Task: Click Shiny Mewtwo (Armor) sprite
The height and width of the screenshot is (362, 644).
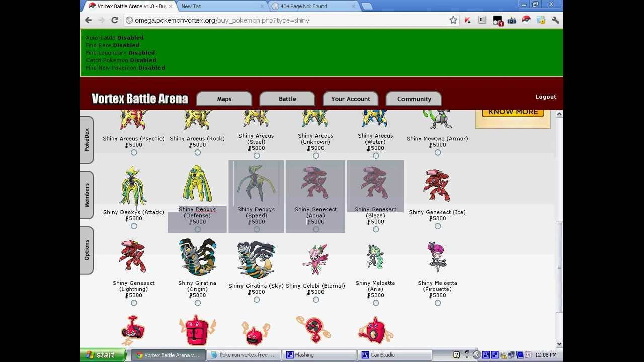Action: pyautogui.click(x=437, y=120)
